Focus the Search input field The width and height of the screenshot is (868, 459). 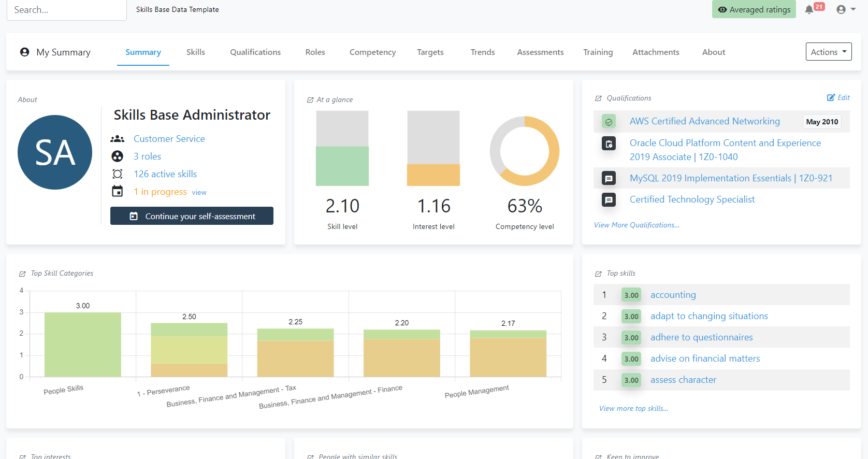[66, 10]
